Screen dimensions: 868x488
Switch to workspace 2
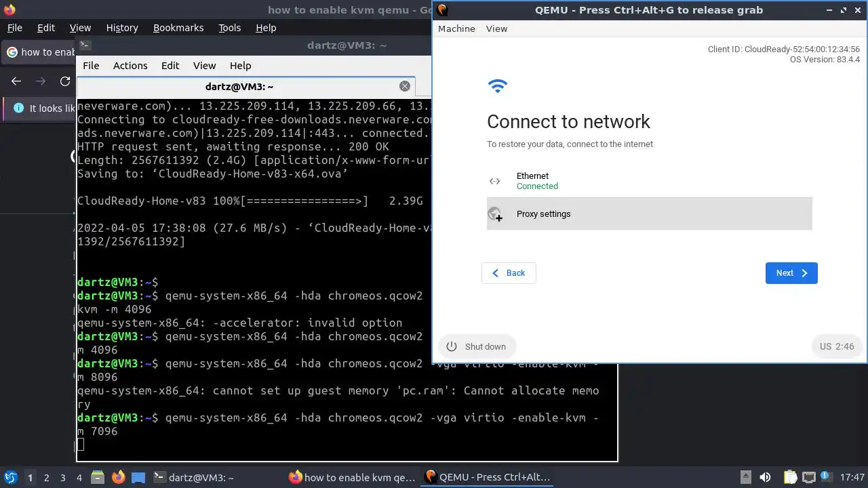[46, 478]
